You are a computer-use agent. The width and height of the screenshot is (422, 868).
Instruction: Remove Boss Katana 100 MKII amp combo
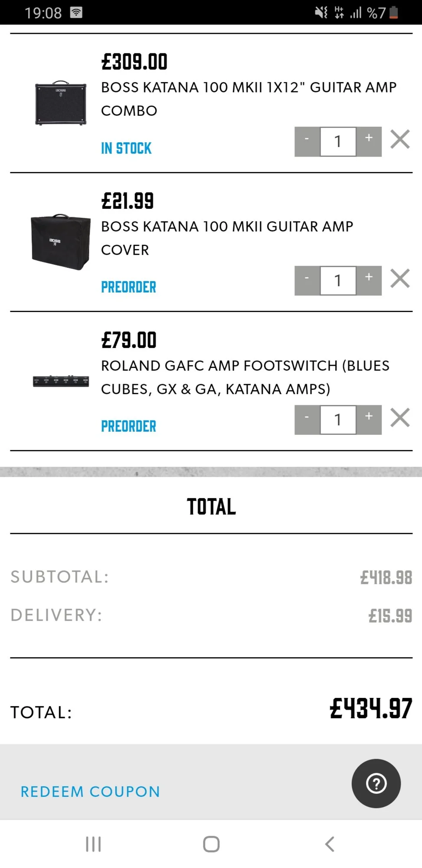tap(400, 140)
